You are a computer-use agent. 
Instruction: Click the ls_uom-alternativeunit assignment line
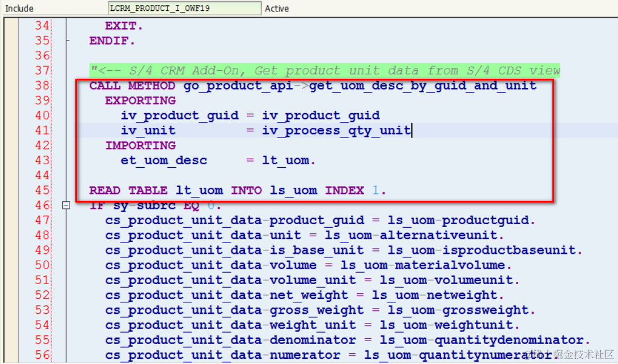(x=304, y=235)
